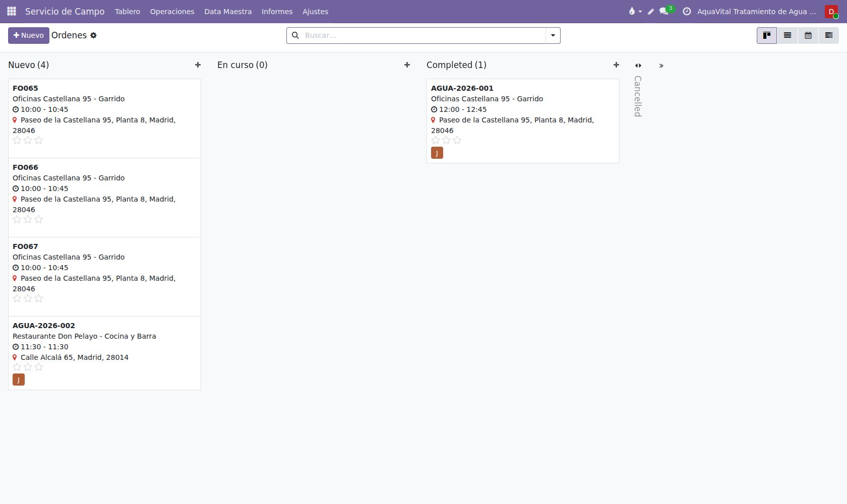Viewport: 847px width, 504px height.
Task: Add a card in En curso column
Action: 407,65
